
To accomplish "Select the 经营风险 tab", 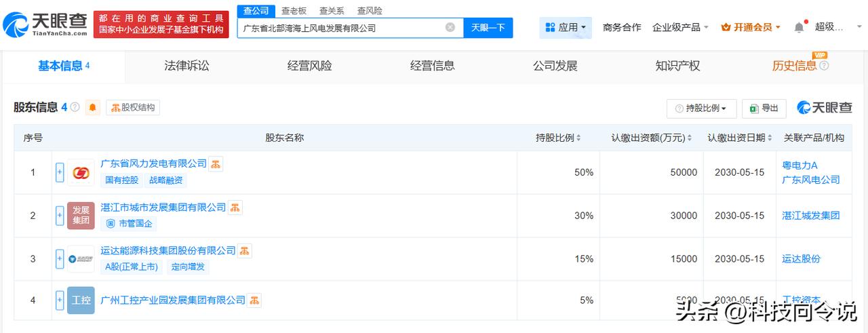I will point(309,66).
